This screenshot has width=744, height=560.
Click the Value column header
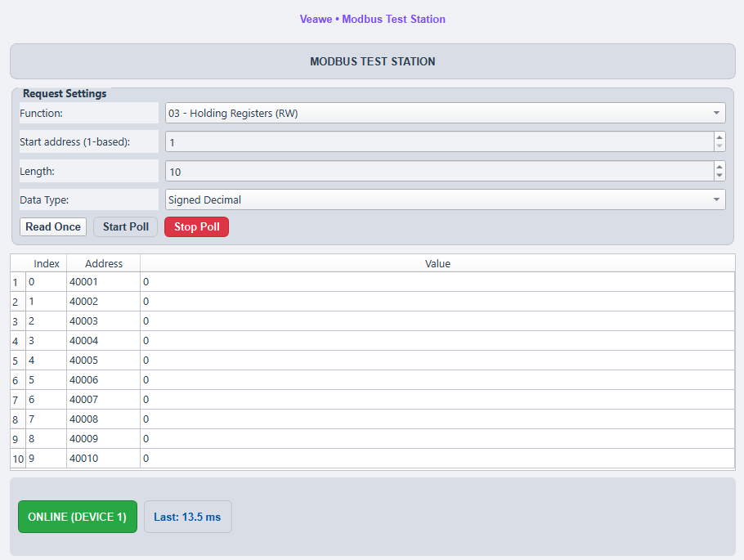[438, 263]
